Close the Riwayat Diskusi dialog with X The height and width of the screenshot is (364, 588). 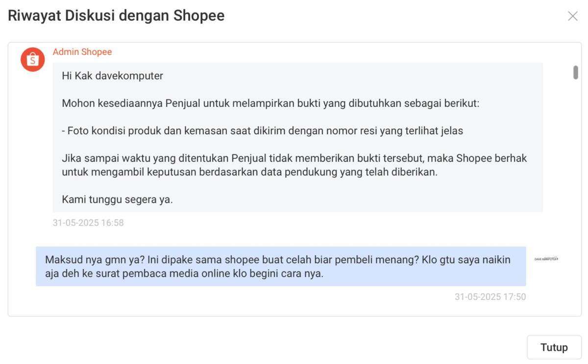[572, 16]
